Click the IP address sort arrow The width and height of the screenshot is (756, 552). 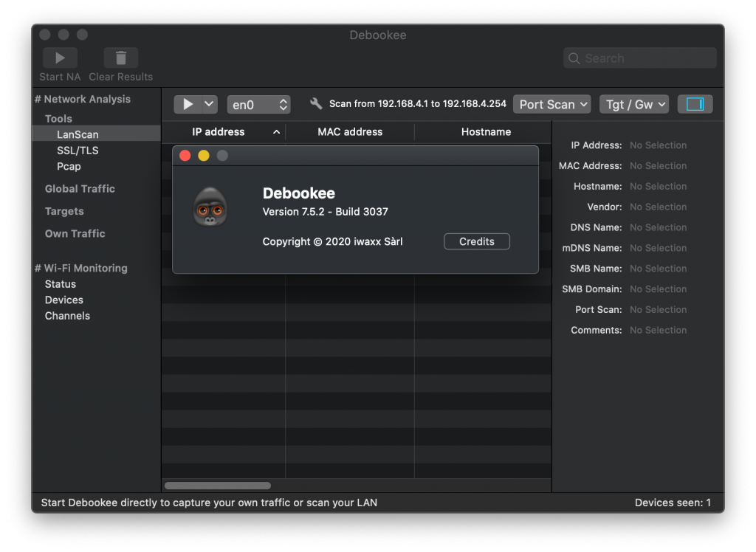(276, 131)
